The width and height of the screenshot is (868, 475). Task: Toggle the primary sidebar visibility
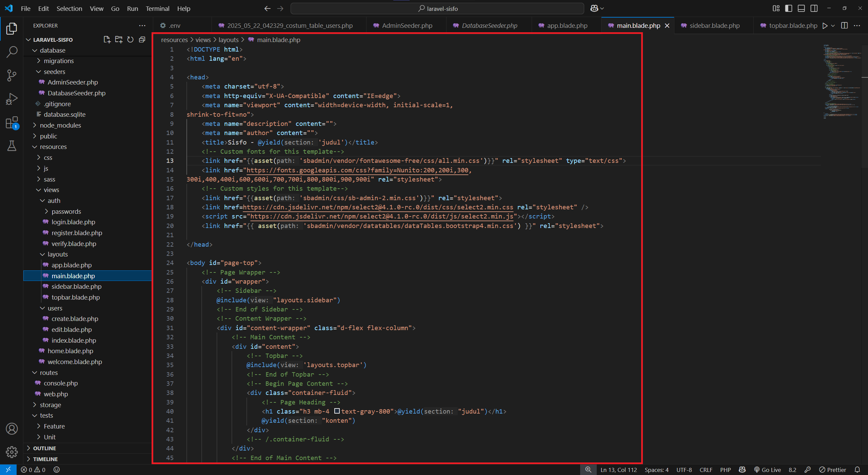788,8
